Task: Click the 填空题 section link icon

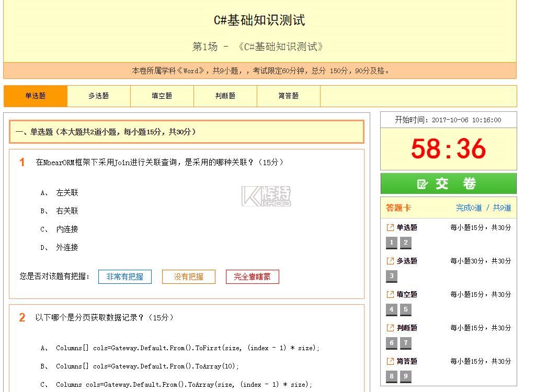Action: [390, 294]
